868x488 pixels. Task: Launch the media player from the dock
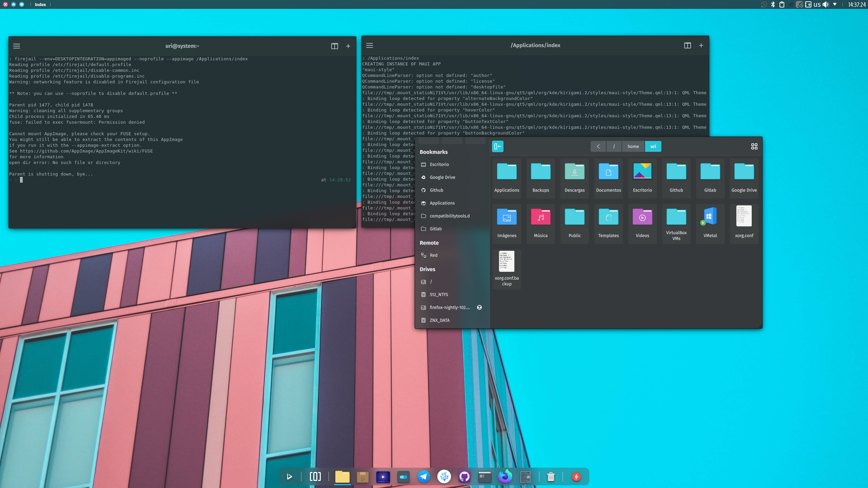(x=382, y=476)
